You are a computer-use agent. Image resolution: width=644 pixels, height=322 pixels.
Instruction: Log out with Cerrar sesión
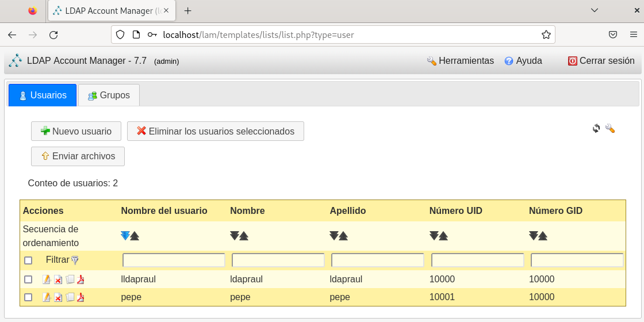[x=601, y=61]
